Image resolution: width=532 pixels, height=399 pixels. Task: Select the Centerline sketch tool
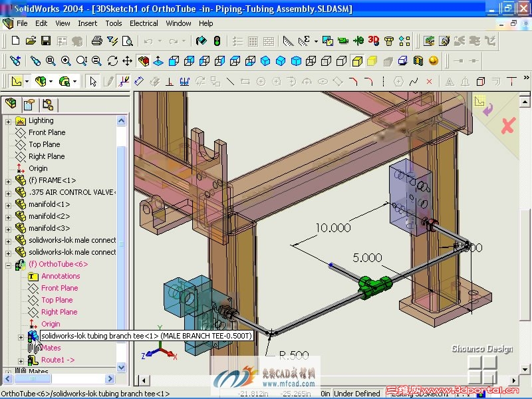(384, 81)
